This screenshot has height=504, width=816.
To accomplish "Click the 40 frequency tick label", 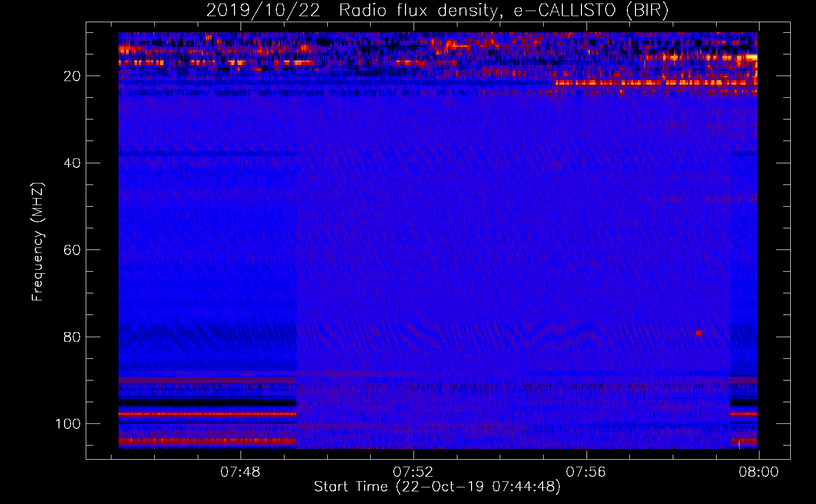I will [73, 163].
